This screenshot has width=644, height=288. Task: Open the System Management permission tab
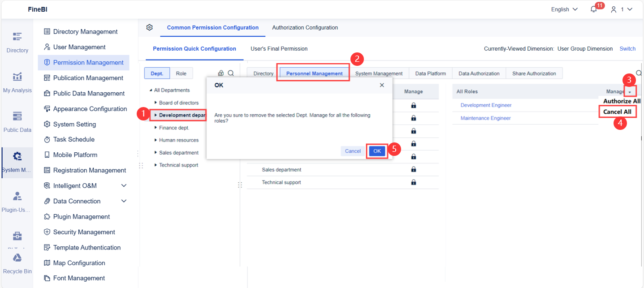coord(379,73)
